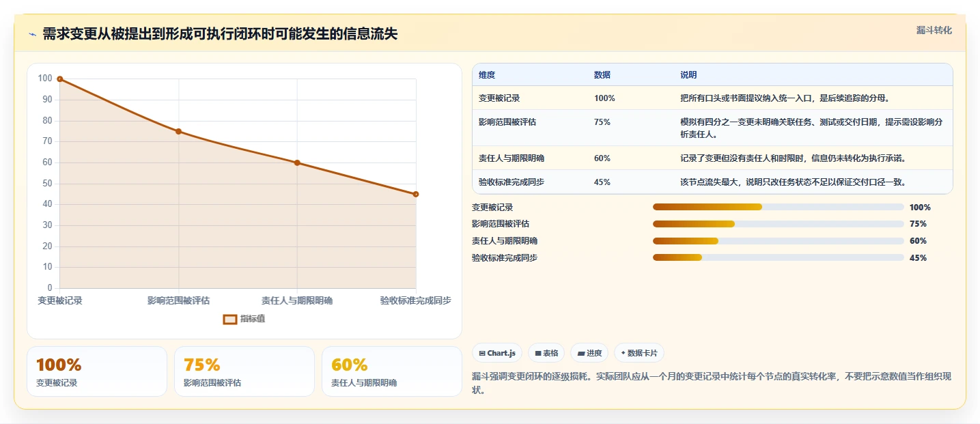Image resolution: width=980 pixels, height=424 pixels.
Task: Click footnote text starting 漏斗强调变更闭环
Action: pyautogui.click(x=712, y=383)
